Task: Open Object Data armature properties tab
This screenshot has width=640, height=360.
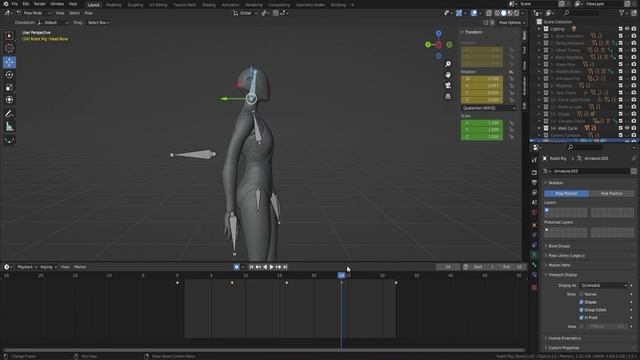Action: point(534,255)
